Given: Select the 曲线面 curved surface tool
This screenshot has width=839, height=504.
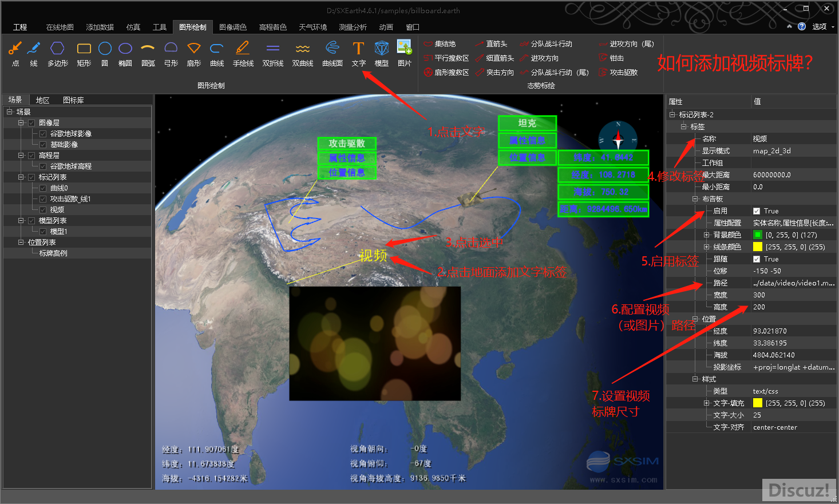Looking at the screenshot, I should tap(333, 54).
